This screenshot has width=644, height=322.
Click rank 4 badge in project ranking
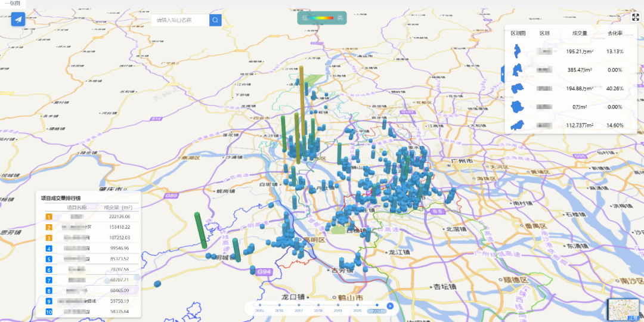[49, 249]
